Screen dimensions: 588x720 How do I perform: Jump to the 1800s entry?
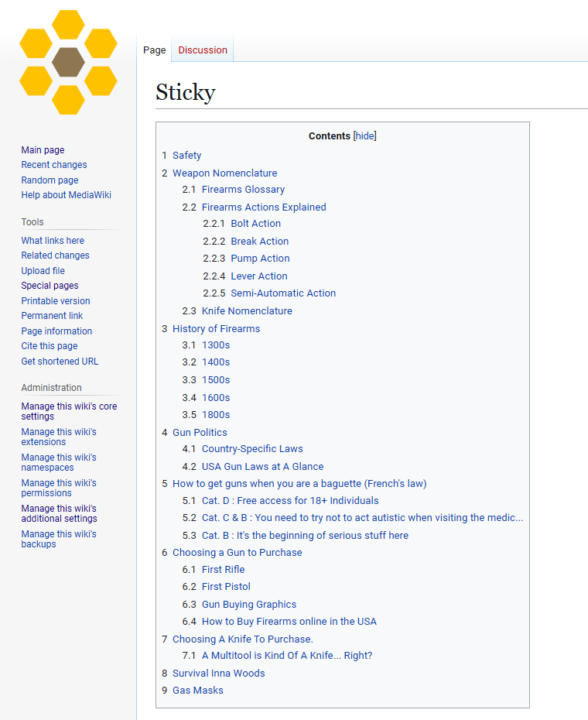pos(216,415)
